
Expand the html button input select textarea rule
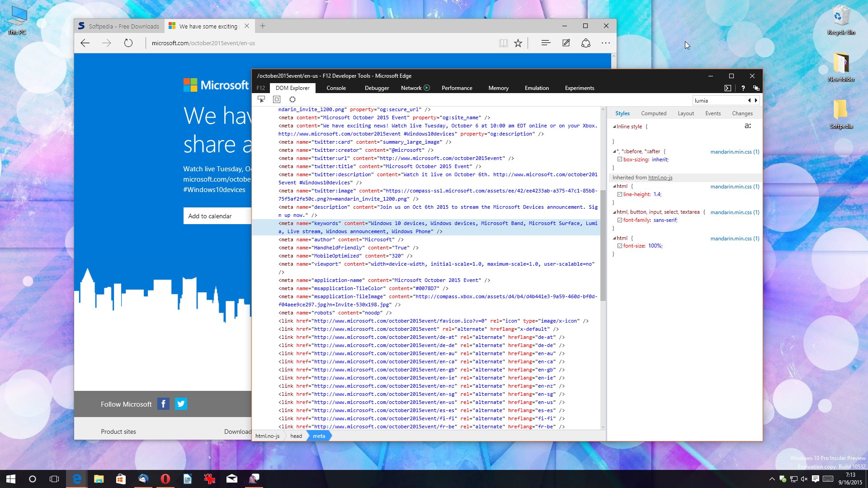pyautogui.click(x=615, y=211)
